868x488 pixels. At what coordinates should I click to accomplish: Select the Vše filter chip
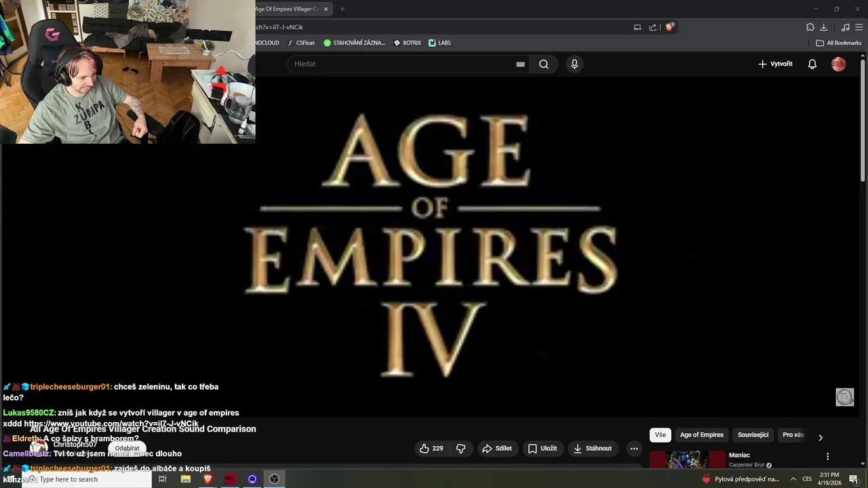660,435
